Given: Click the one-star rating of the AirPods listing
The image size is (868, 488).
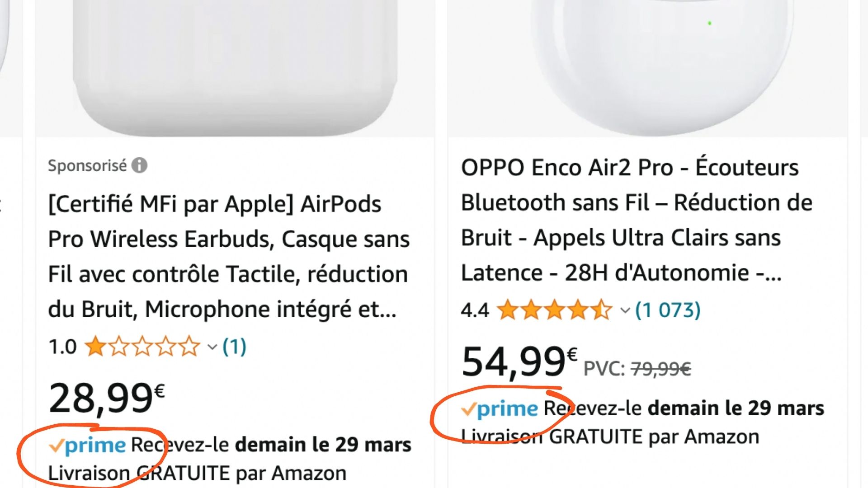Looking at the screenshot, I should [142, 347].
